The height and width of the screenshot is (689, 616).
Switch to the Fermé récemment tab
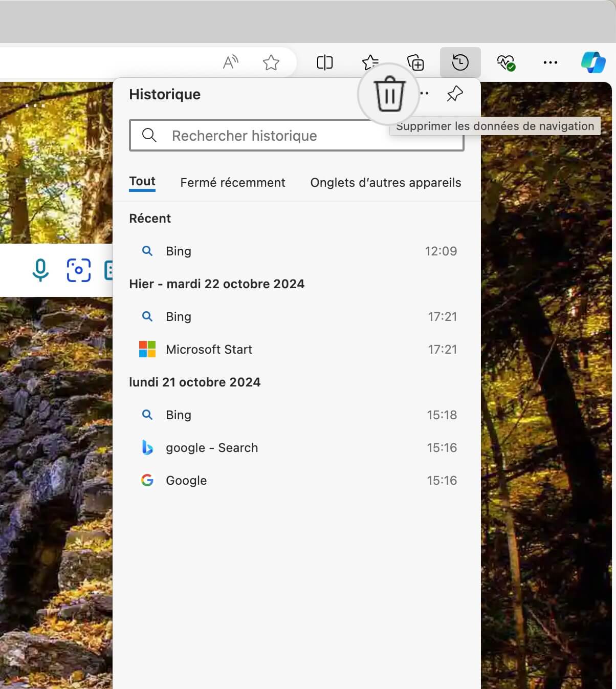coord(233,183)
